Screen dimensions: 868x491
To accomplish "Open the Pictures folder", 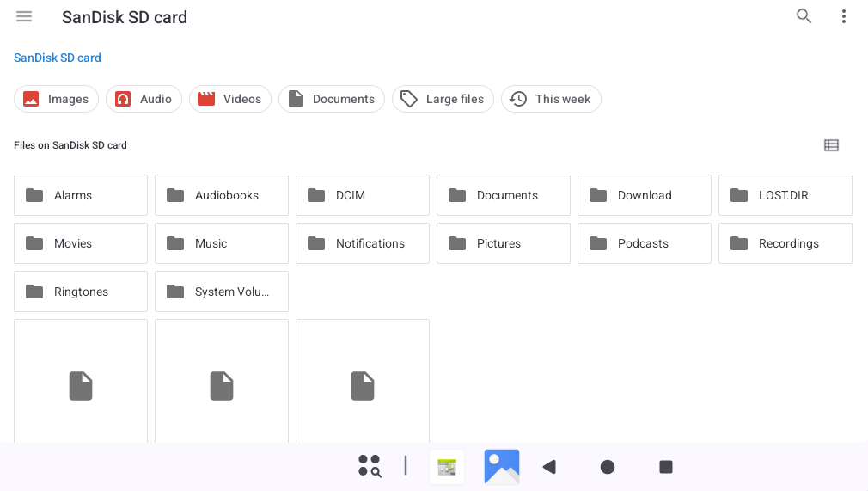I will tap(504, 243).
